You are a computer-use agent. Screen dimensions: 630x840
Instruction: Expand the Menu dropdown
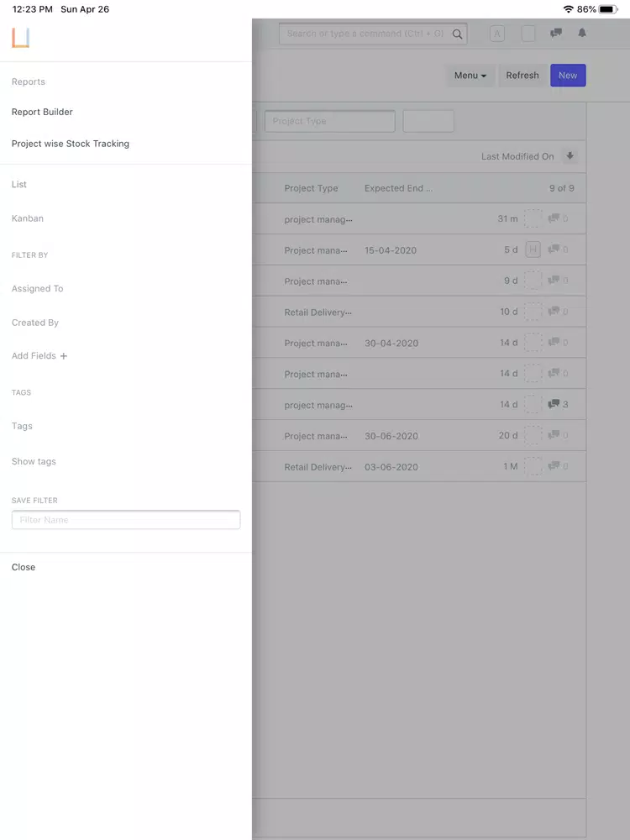470,76
